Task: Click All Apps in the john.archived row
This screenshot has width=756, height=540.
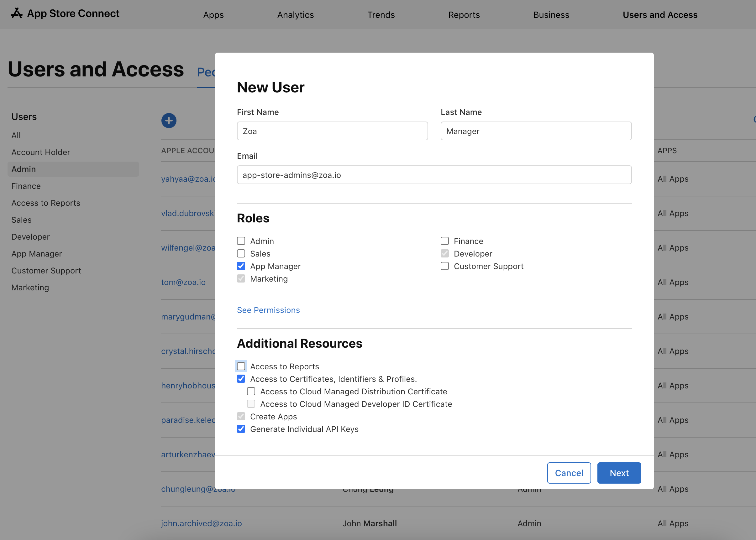Action: pos(673,523)
